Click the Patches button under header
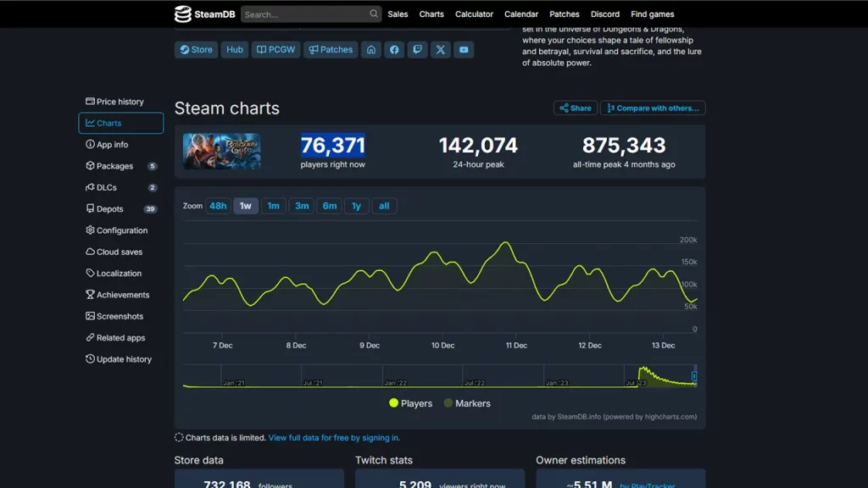 coord(331,50)
